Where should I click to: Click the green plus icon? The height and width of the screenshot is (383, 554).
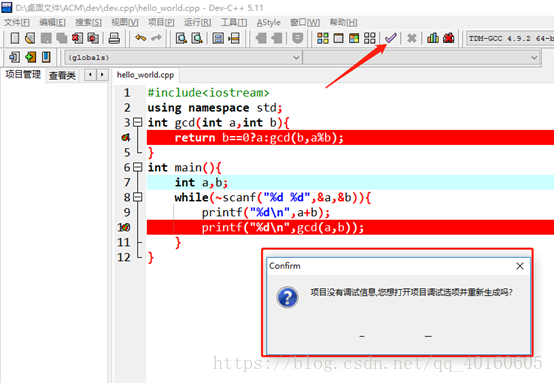[30, 57]
